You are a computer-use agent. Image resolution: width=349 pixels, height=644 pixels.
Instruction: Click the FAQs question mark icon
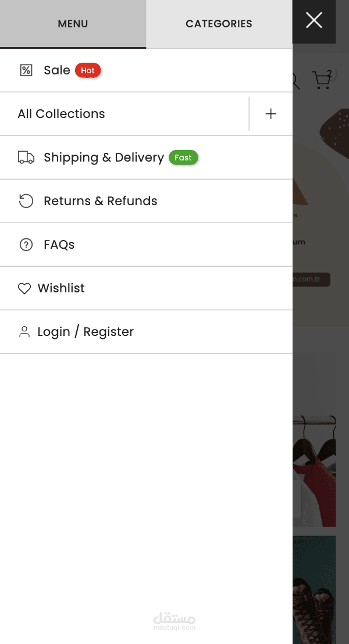26,245
